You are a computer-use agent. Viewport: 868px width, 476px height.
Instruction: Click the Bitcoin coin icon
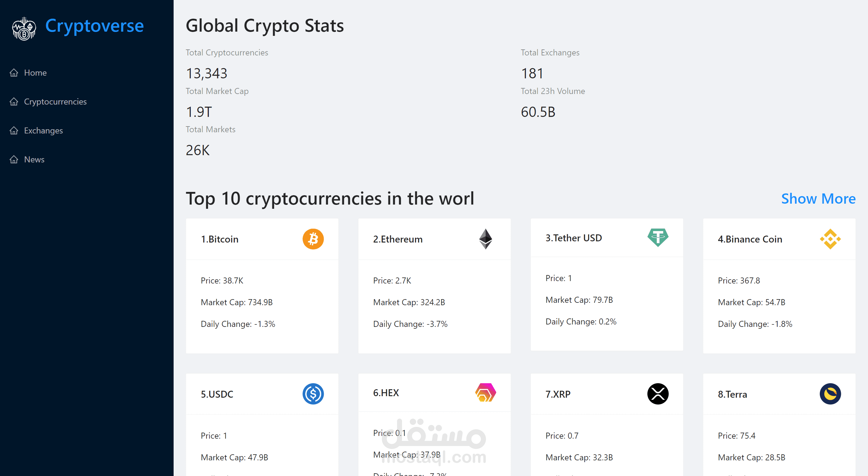(313, 239)
